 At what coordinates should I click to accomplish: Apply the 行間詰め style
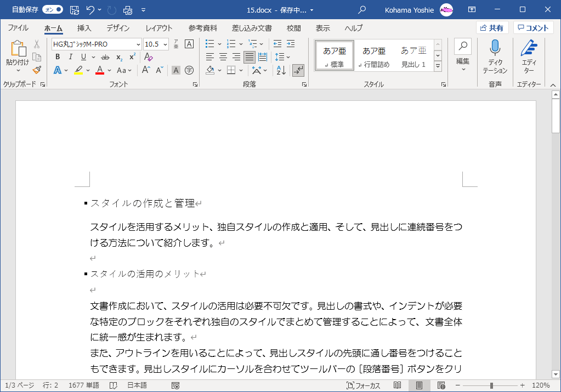[374, 56]
